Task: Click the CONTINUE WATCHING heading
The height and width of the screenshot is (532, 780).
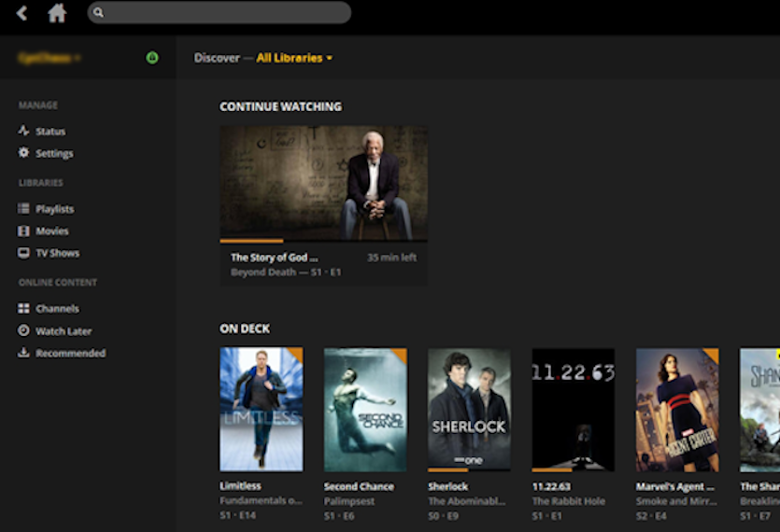Action: tap(280, 106)
